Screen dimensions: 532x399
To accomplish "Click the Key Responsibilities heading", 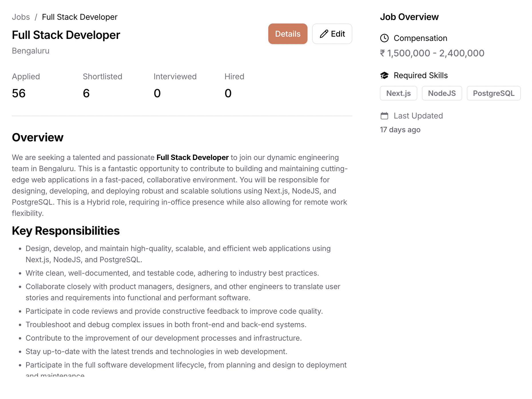I will (x=66, y=231).
